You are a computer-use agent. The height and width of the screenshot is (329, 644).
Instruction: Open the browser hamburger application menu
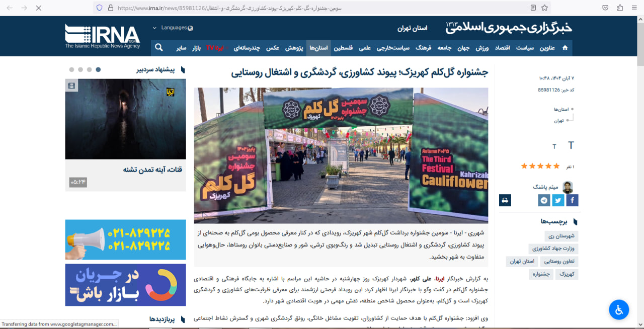tap(633, 8)
